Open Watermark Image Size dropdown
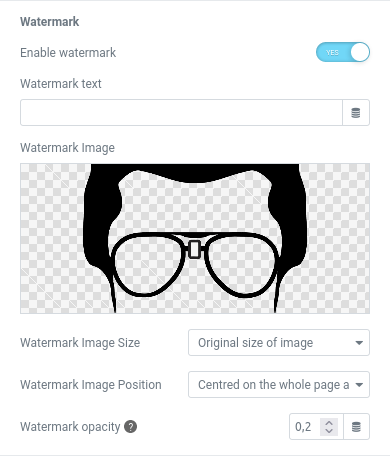Image resolution: width=390 pixels, height=456 pixels. 279,343
